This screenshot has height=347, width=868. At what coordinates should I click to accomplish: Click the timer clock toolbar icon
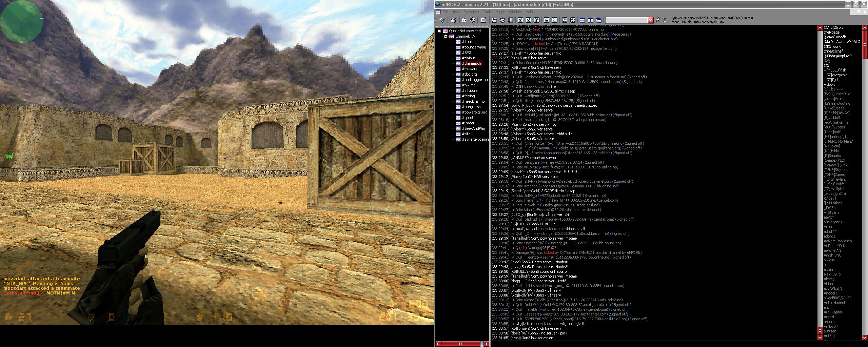coord(502,20)
